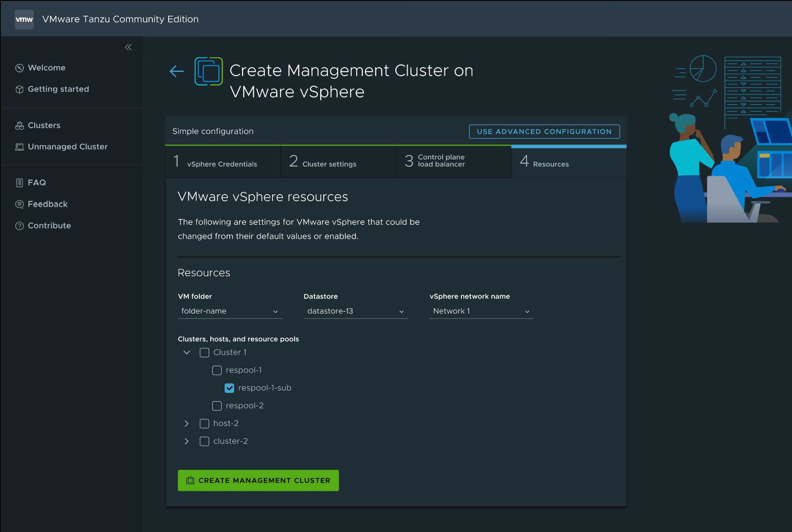
Task: Click Use Advanced Configuration button
Action: click(544, 132)
